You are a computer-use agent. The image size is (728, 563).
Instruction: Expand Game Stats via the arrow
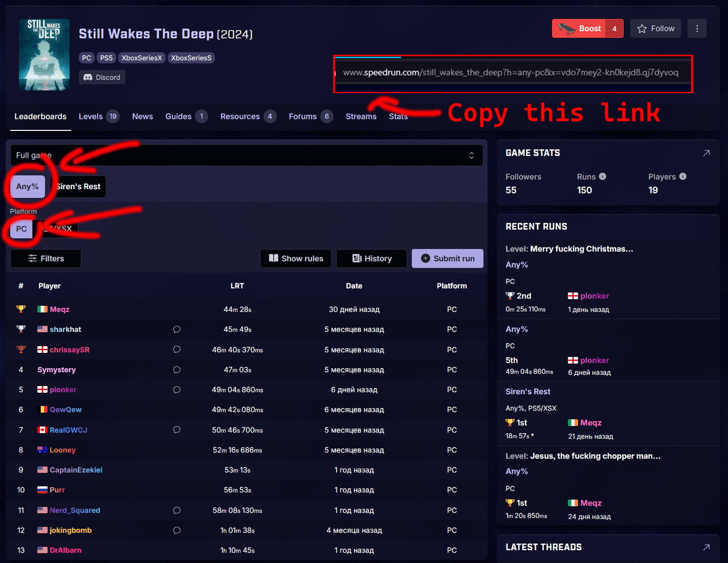(707, 153)
